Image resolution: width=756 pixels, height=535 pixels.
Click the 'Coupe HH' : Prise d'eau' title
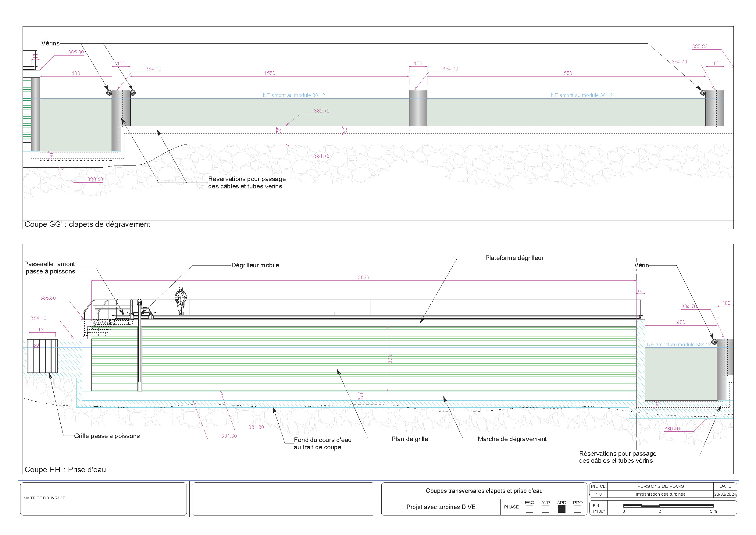[x=65, y=470]
